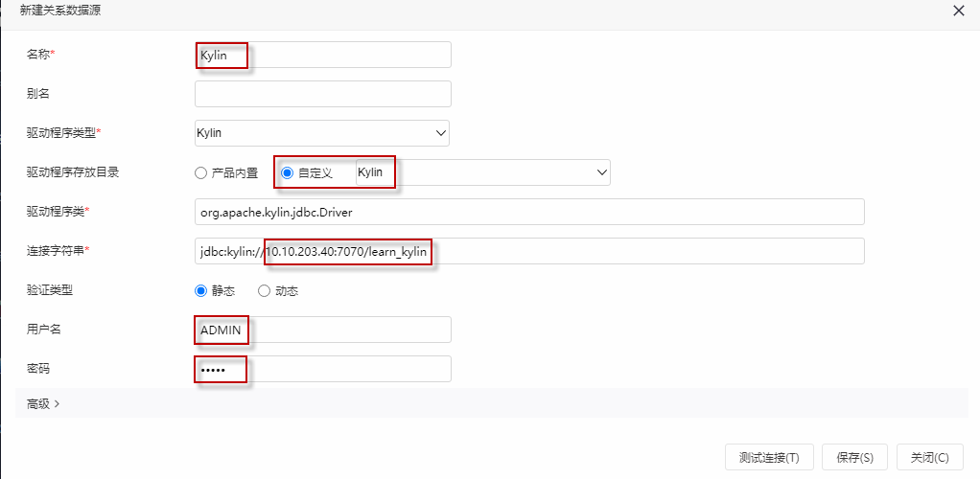The width and height of the screenshot is (980, 479).
Task: Open the custom driver directory dropdown
Action: tap(482, 172)
